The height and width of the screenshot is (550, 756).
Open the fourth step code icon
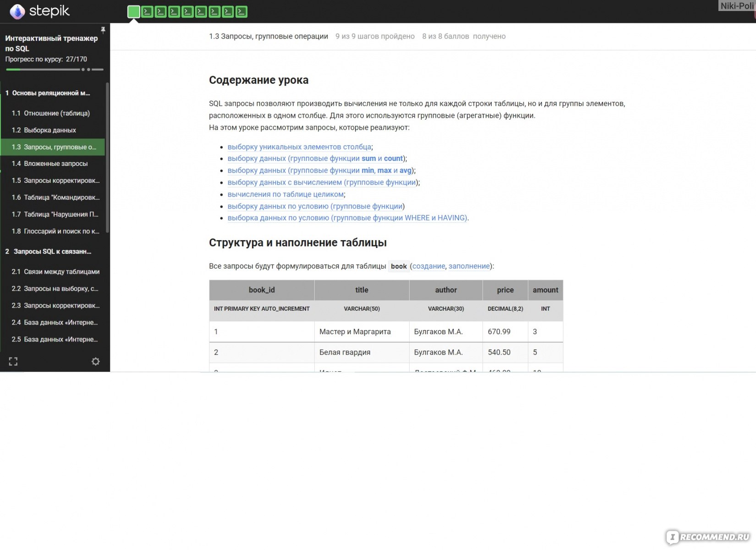[174, 11]
